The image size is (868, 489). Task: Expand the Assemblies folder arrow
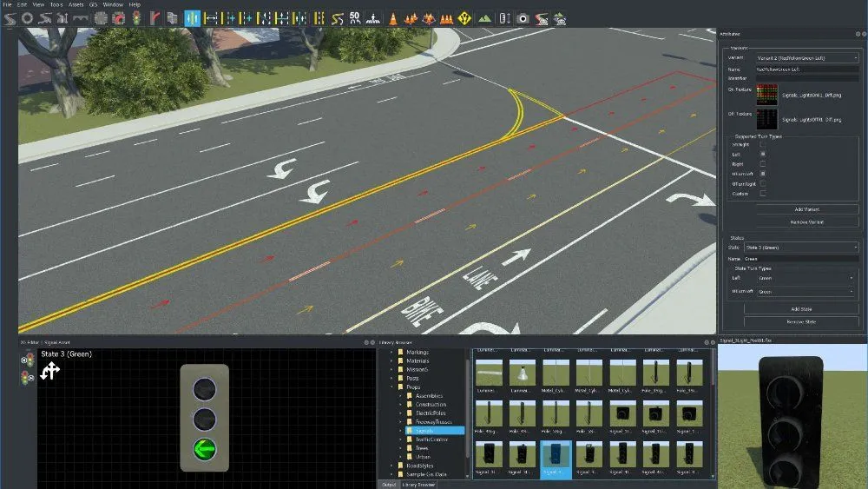pyautogui.click(x=400, y=396)
